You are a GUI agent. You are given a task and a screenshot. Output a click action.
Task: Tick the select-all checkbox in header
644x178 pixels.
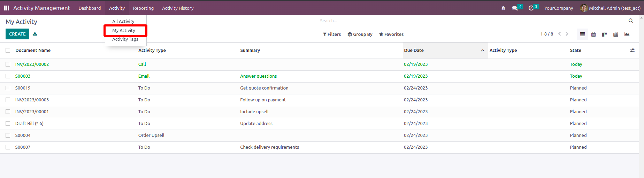click(x=8, y=51)
